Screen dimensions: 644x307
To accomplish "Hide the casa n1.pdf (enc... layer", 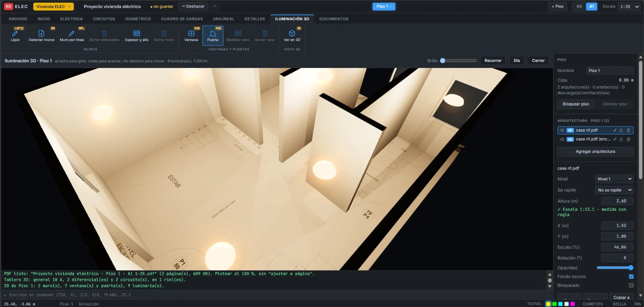I will coord(562,139).
